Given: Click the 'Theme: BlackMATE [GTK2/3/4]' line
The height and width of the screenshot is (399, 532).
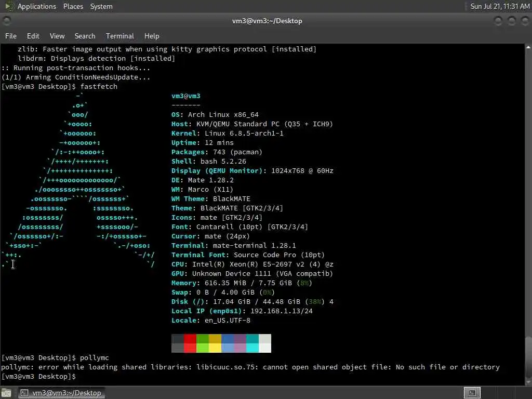Looking at the screenshot, I should pyautogui.click(x=228, y=208).
